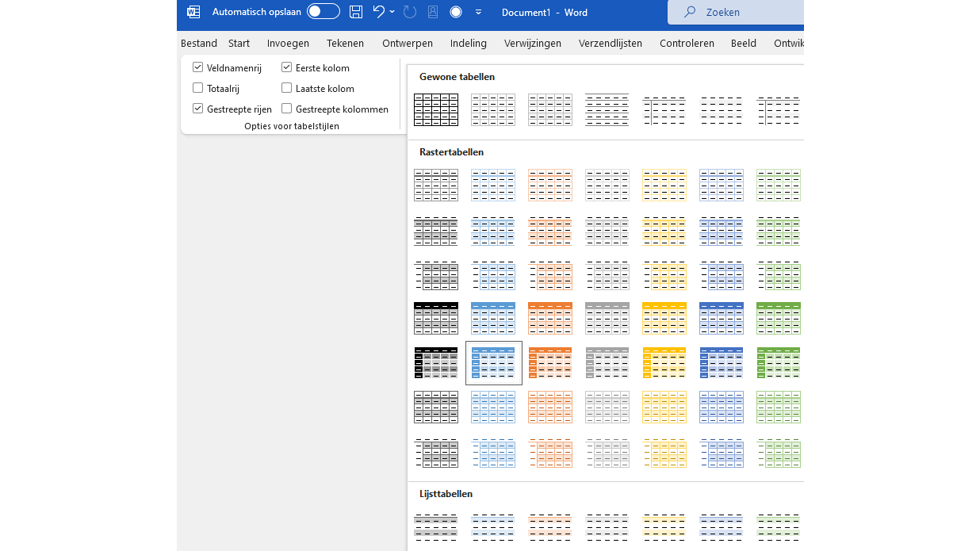Click the Rastertabellen section heading
The image size is (980, 551).
pos(451,151)
